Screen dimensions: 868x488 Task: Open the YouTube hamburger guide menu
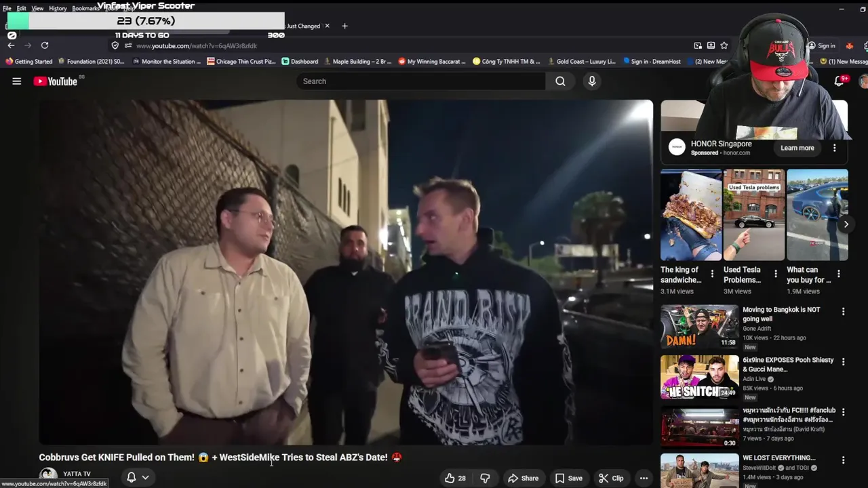(17, 81)
